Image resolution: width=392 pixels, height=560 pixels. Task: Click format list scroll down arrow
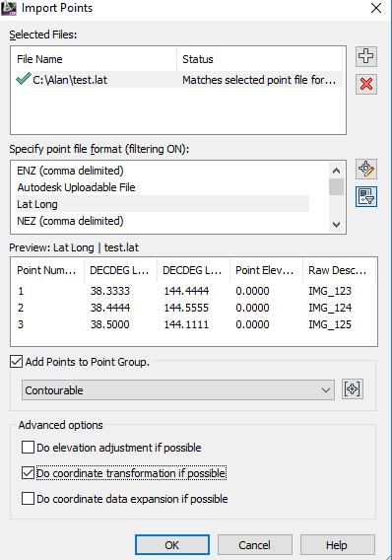tap(336, 224)
